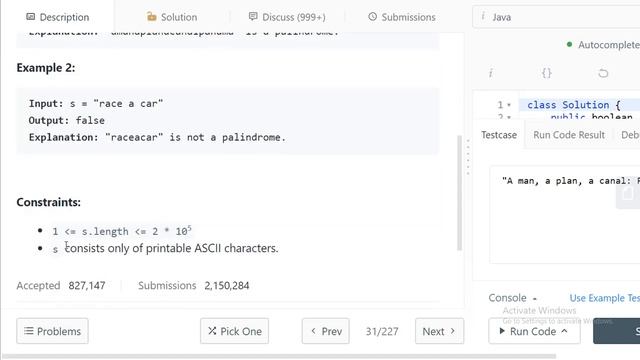Click the Run Code button
This screenshot has width=640, height=360.
coord(534,331)
